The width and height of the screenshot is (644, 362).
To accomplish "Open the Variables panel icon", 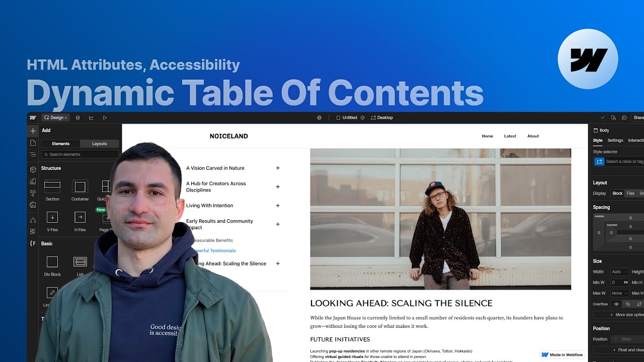I will pos(33,181).
